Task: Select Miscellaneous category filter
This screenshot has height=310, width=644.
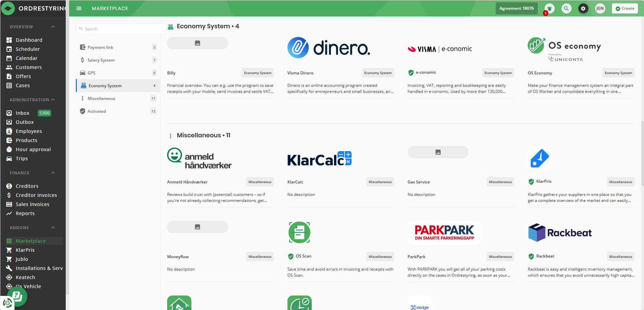Action: 118,99
